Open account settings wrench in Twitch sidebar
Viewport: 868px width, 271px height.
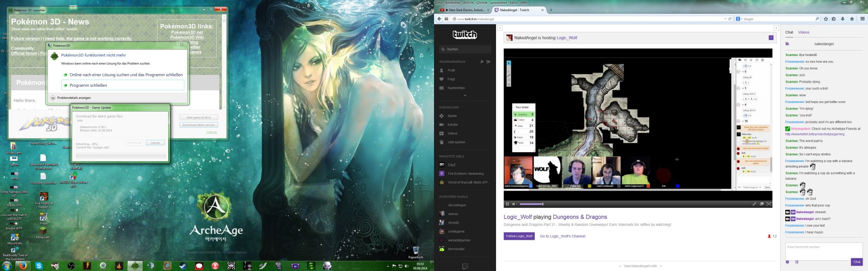click(482, 62)
